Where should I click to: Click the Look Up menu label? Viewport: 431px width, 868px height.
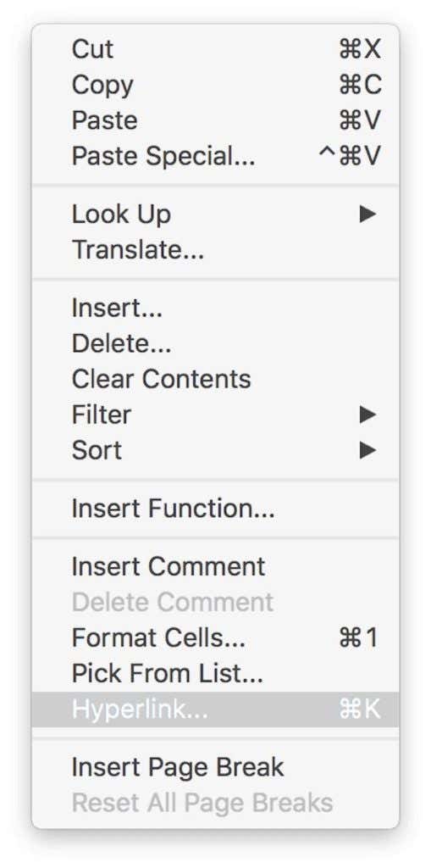point(121,214)
